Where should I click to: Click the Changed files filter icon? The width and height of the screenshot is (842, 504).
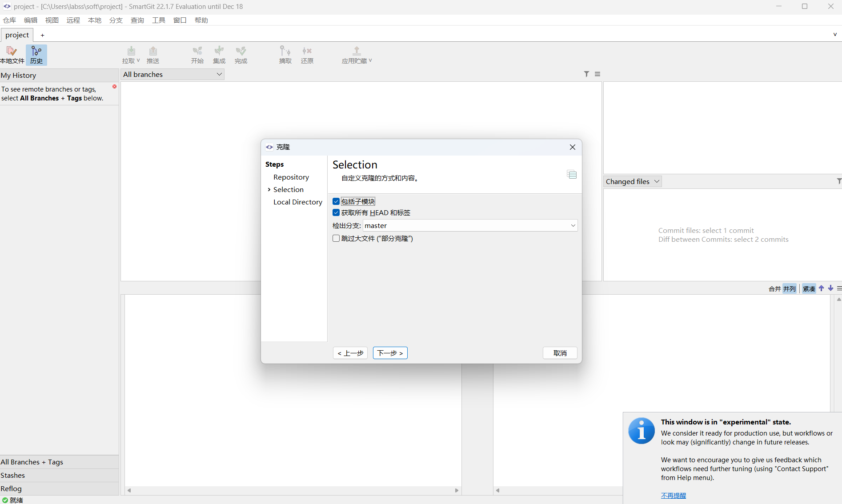[838, 181]
